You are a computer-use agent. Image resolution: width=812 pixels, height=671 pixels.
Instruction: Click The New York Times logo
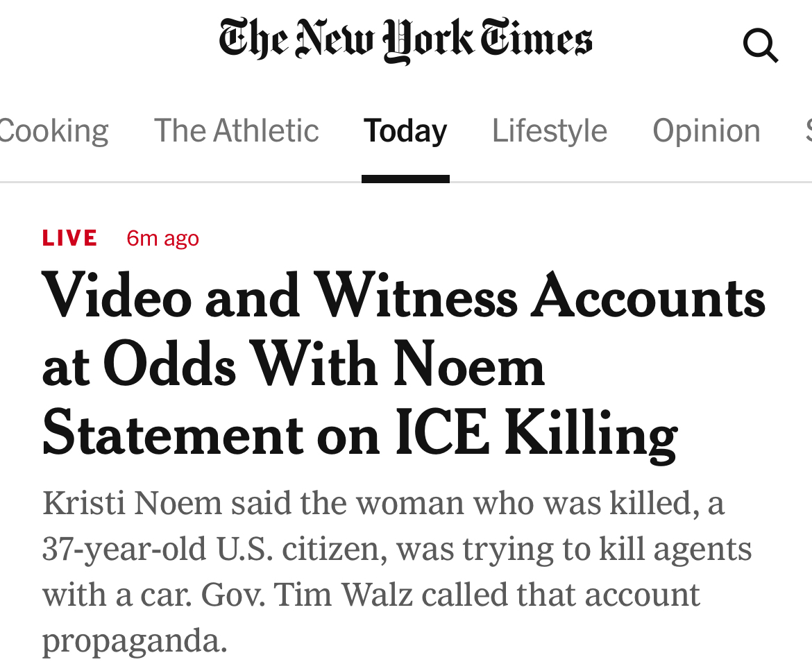[x=405, y=40]
